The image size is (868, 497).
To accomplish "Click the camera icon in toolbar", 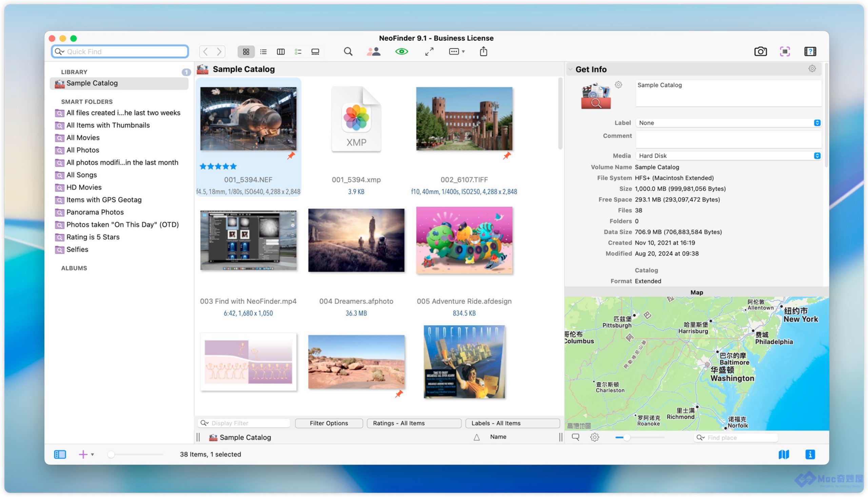I will click(x=760, y=52).
